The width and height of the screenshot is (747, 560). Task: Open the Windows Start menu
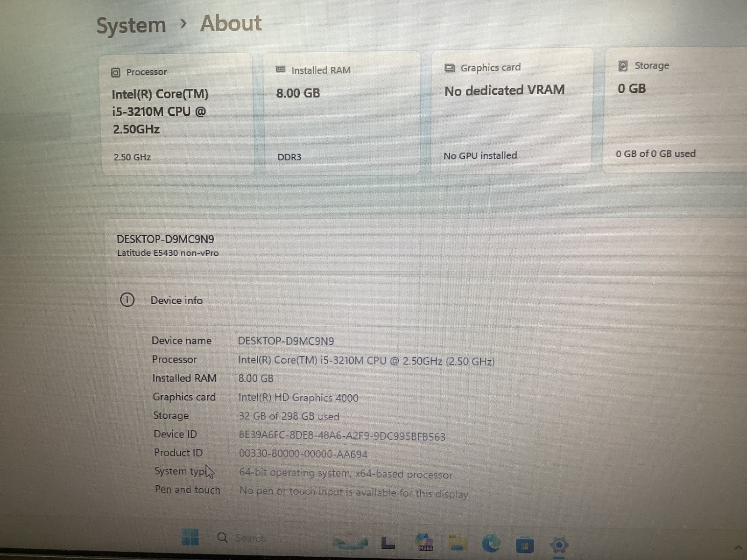190,538
